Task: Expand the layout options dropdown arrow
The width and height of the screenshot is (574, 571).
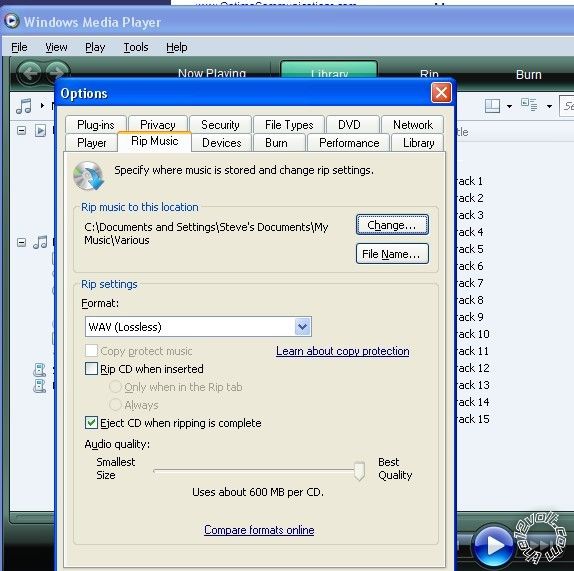Action: tap(509, 107)
